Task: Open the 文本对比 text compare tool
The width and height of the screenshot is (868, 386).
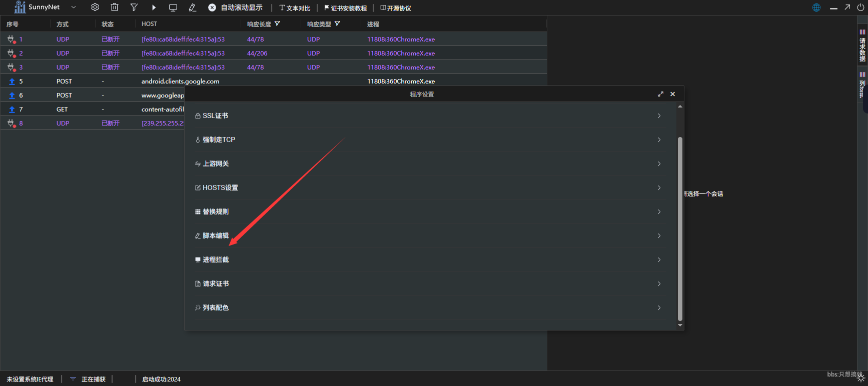Action: point(295,8)
